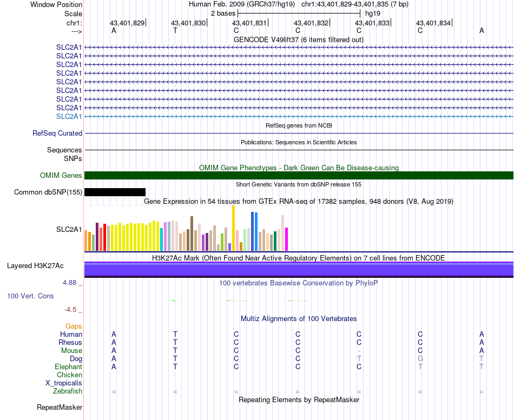Select the dark green OMIM gene bar
514x420 pixels.
[x=299, y=175]
